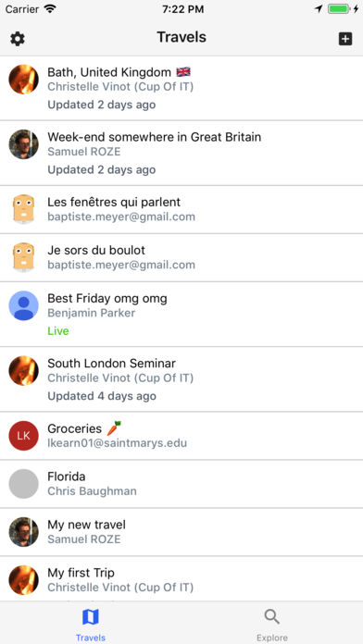
Task: Open Bath, United Kingdom travel
Action: click(x=181, y=88)
